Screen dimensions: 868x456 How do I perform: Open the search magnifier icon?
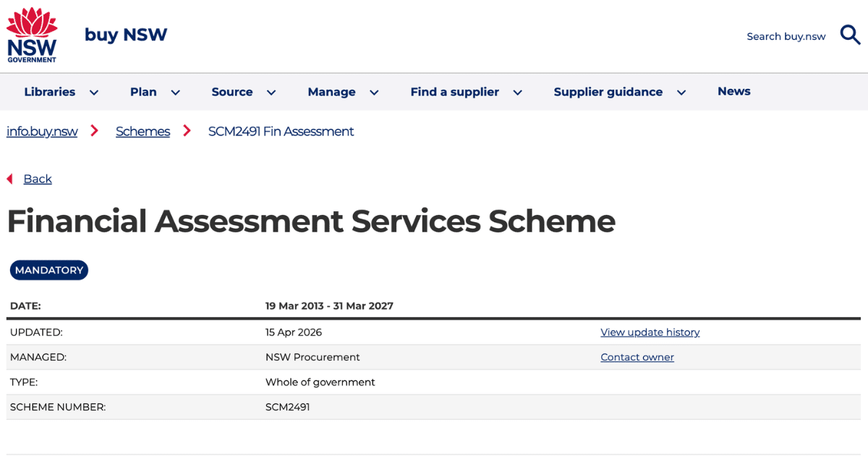click(850, 35)
